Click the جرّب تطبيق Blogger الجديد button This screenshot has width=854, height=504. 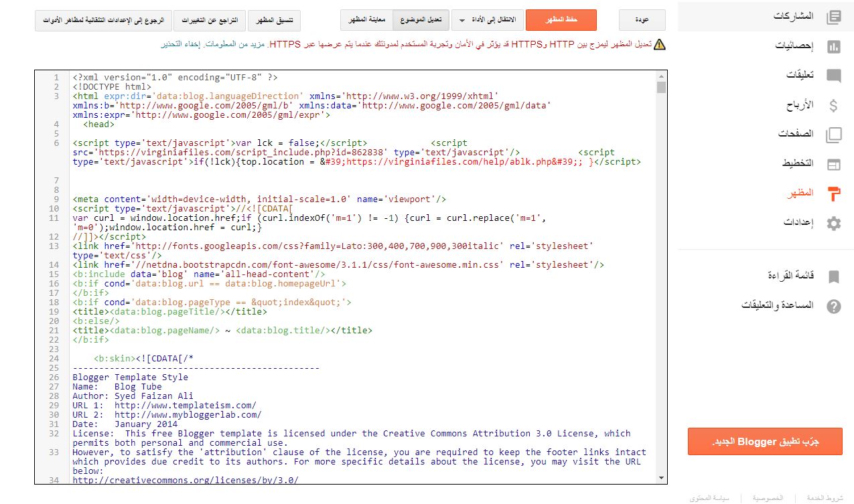coord(765,442)
